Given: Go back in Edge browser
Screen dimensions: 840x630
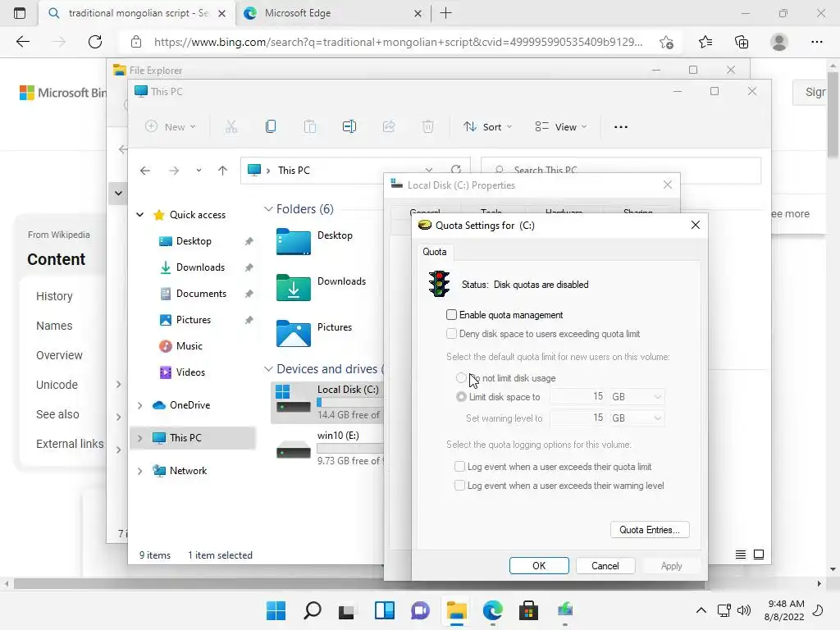Looking at the screenshot, I should 22,42.
